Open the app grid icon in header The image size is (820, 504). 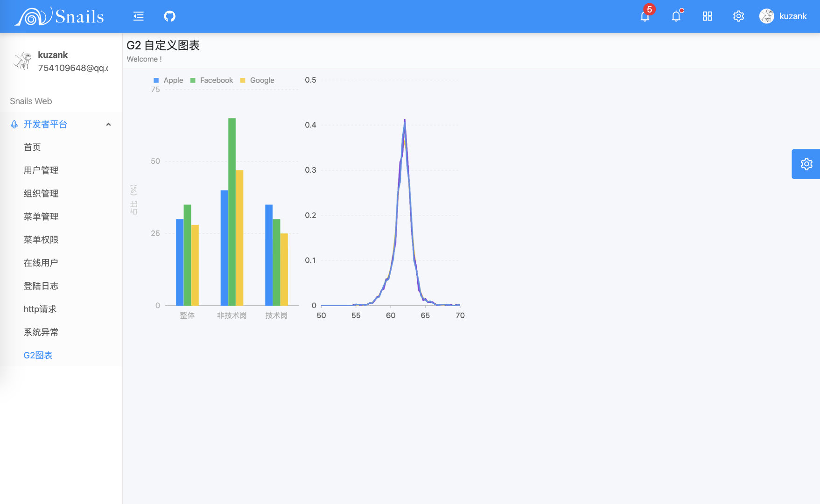[x=708, y=16]
